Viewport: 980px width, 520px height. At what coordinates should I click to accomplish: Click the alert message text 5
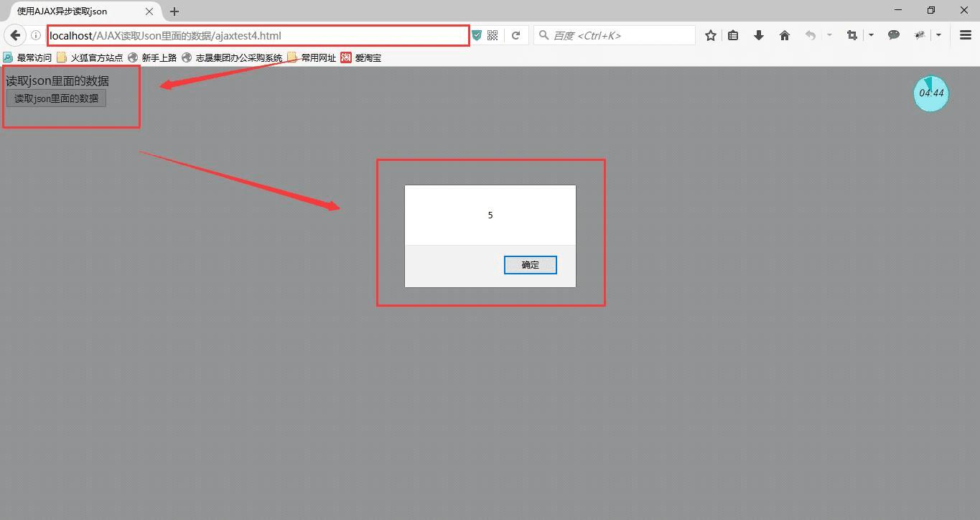(x=490, y=215)
